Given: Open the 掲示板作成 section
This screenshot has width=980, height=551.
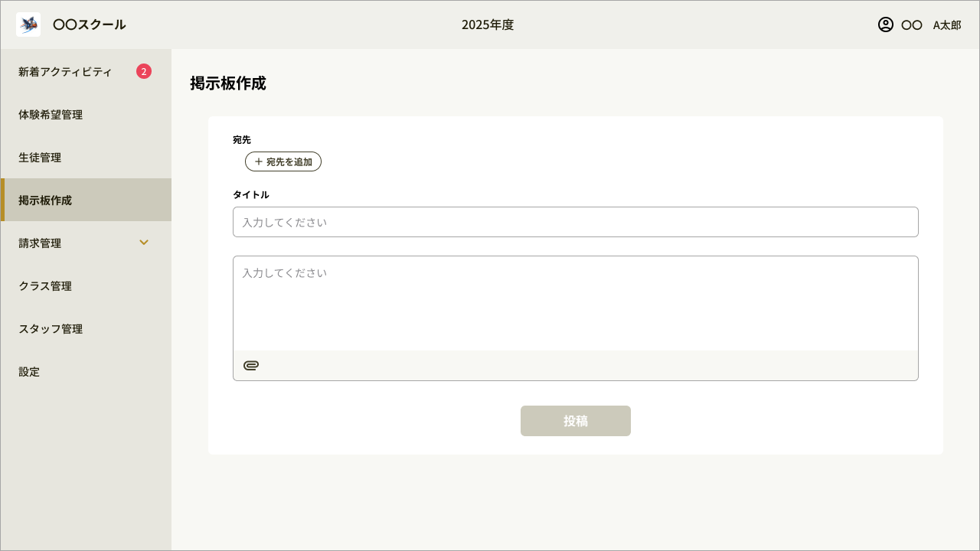Looking at the screenshot, I should (x=44, y=200).
